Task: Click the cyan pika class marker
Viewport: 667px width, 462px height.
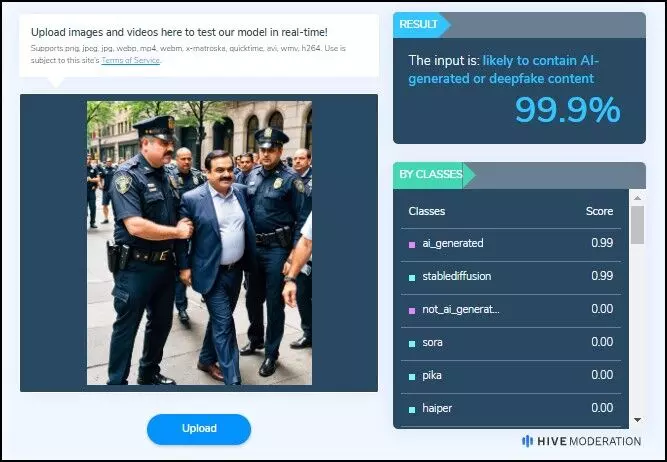Action: [412, 376]
